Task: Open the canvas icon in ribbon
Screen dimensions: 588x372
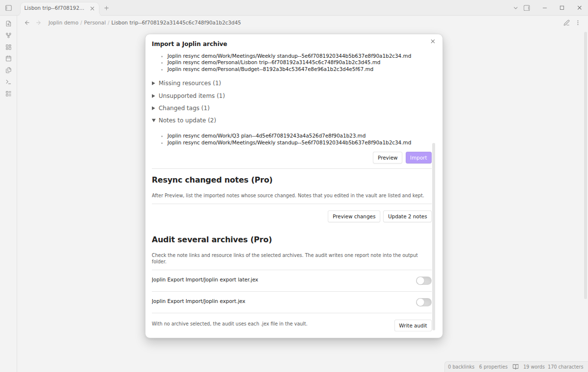Action: coord(8,47)
